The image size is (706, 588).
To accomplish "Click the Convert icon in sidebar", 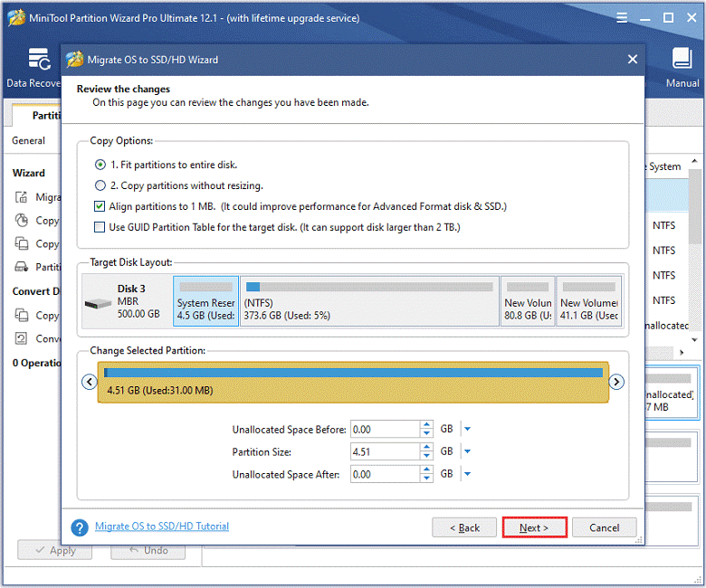I will pos(21,338).
